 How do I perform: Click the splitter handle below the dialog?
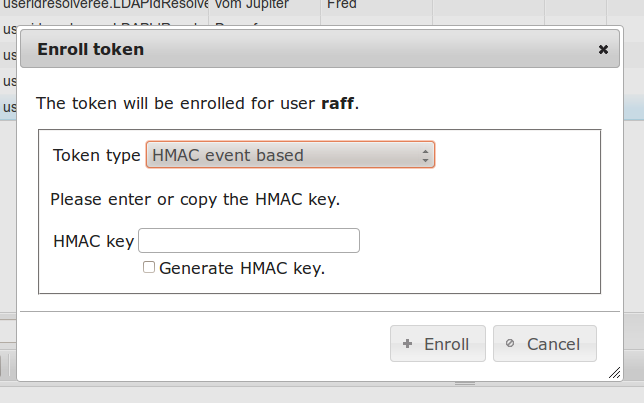[466, 383]
